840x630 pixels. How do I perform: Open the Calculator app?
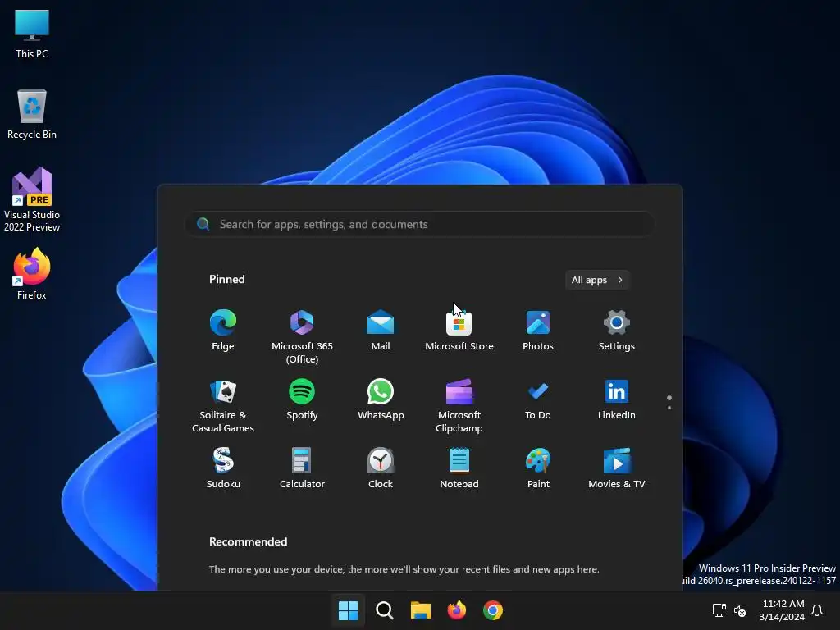302,468
